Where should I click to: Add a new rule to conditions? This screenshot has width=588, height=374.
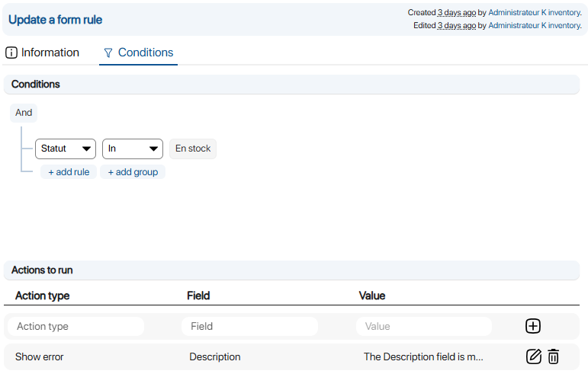tap(69, 172)
